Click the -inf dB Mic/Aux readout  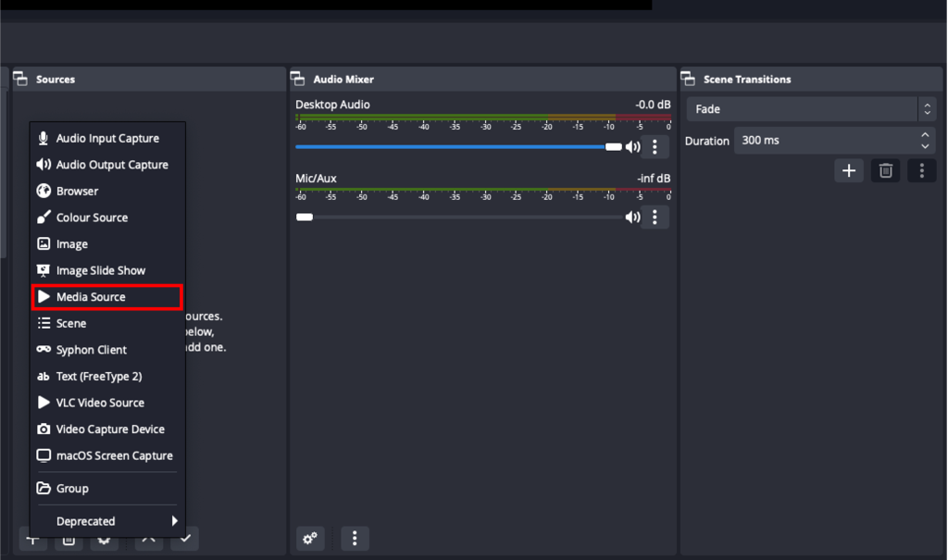point(654,179)
